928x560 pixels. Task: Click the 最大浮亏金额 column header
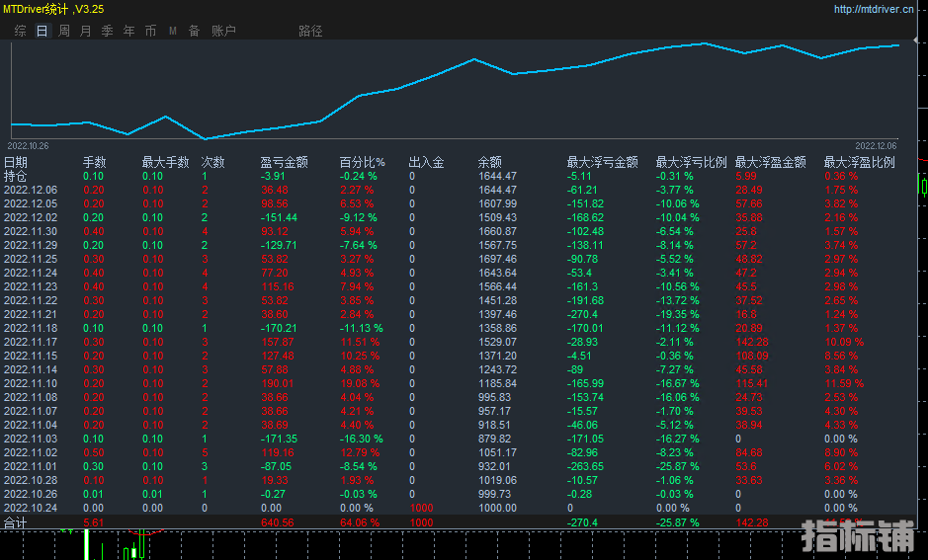[x=603, y=162]
